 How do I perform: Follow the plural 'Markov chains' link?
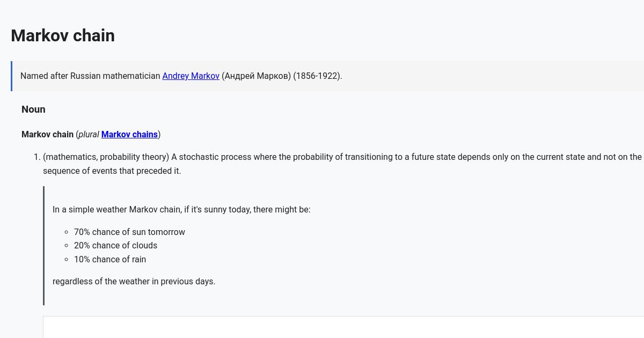(129, 135)
